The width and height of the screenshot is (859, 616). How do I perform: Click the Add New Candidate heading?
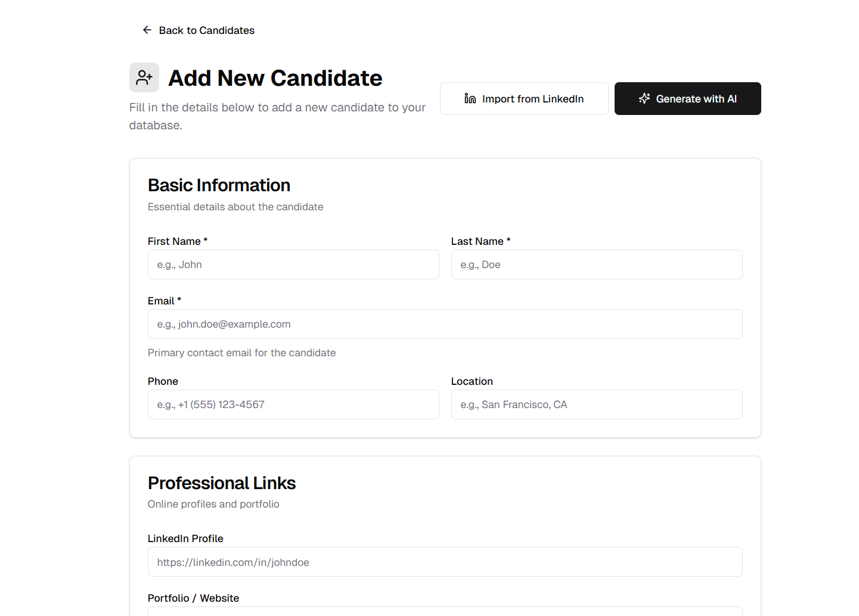pos(275,78)
